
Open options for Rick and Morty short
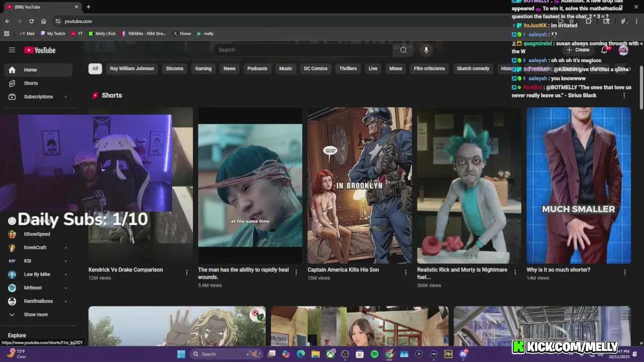(515, 272)
